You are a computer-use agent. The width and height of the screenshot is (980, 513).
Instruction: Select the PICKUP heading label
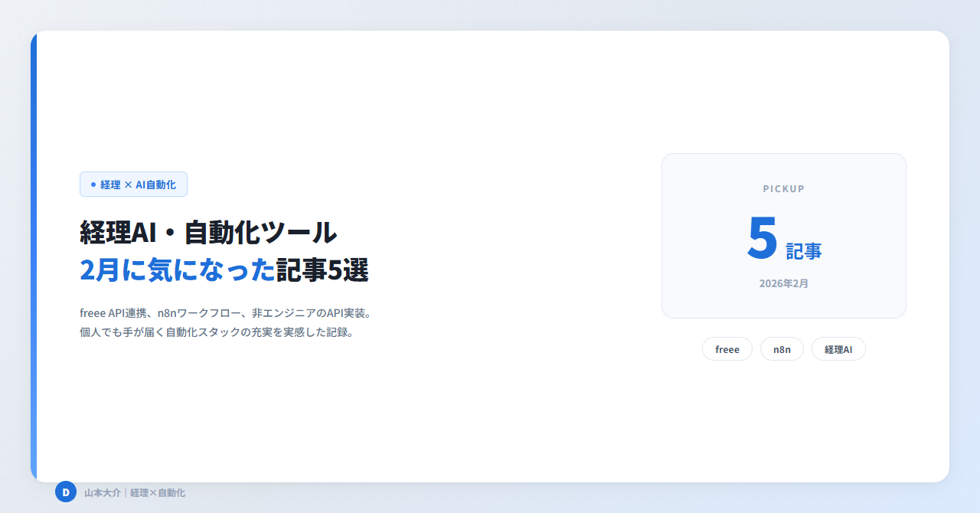click(782, 188)
